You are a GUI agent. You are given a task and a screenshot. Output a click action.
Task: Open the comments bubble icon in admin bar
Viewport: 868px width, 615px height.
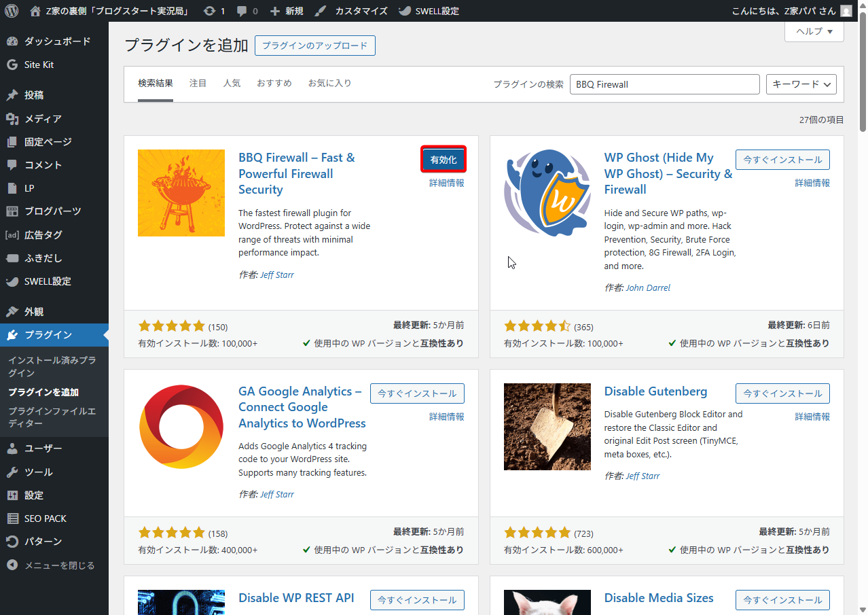pos(242,12)
